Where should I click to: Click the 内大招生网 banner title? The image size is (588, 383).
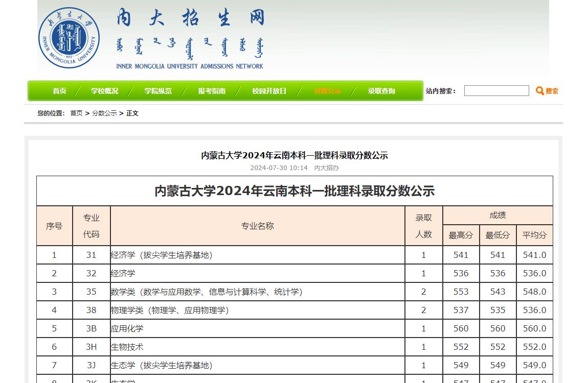tap(191, 17)
